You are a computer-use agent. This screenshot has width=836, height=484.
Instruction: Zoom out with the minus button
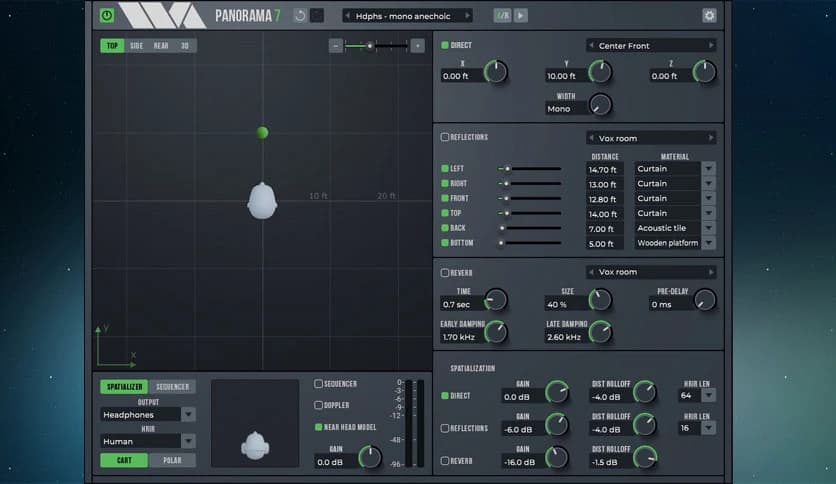335,46
